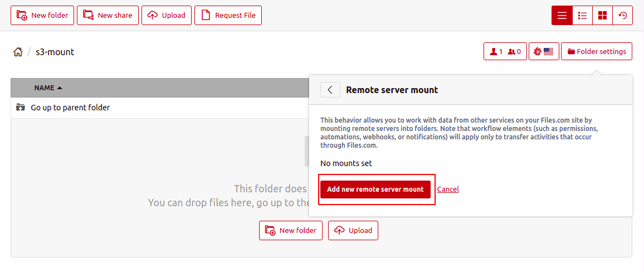
Task: Switch to the detailed list view icon
Action: 562,16
